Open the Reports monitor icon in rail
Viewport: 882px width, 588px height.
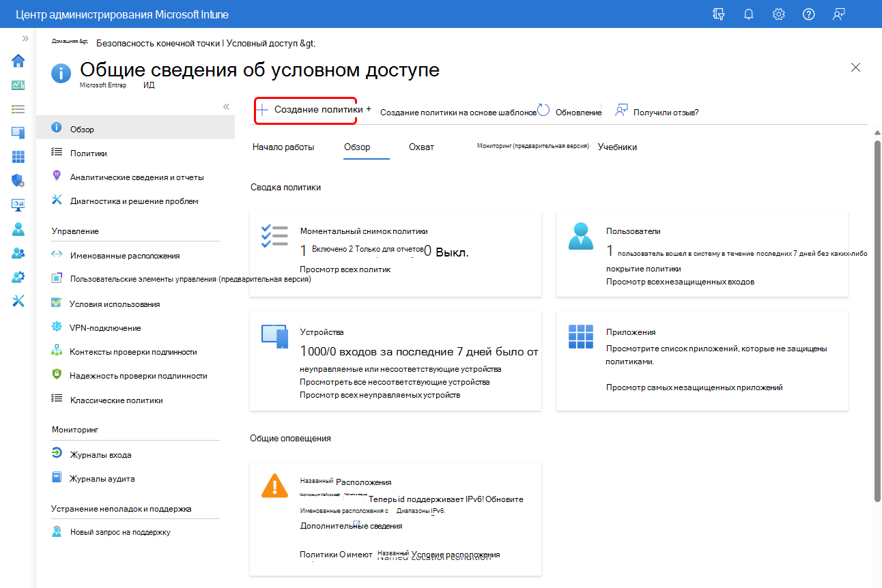(x=18, y=205)
